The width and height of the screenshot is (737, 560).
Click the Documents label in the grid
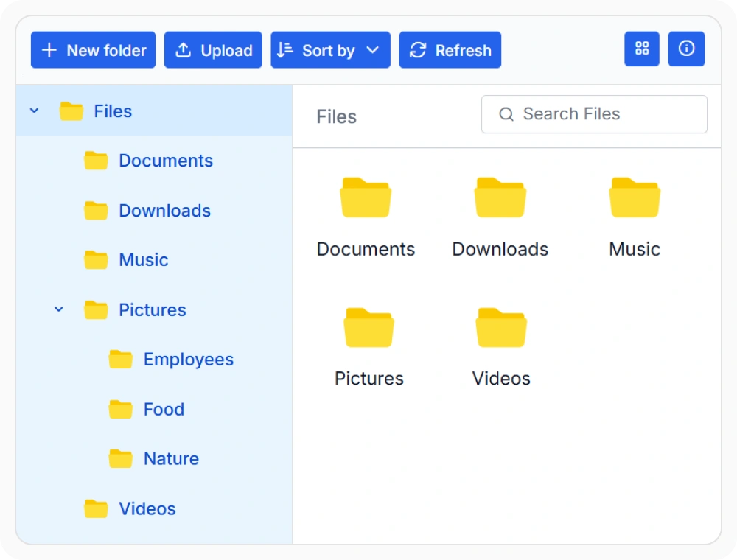click(x=366, y=249)
